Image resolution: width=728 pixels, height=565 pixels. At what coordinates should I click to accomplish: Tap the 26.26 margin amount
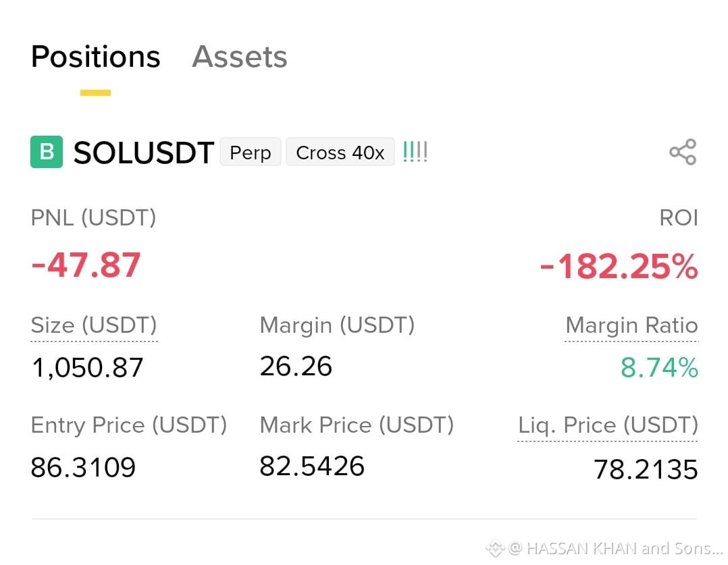click(x=296, y=367)
